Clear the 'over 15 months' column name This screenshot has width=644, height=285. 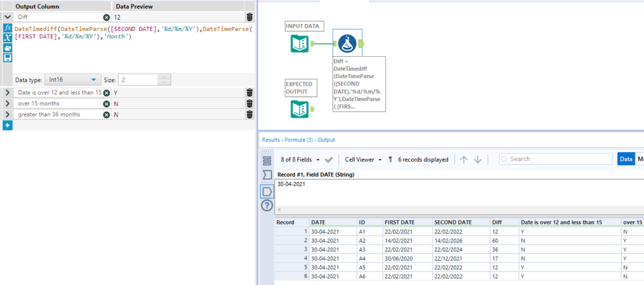(x=106, y=104)
